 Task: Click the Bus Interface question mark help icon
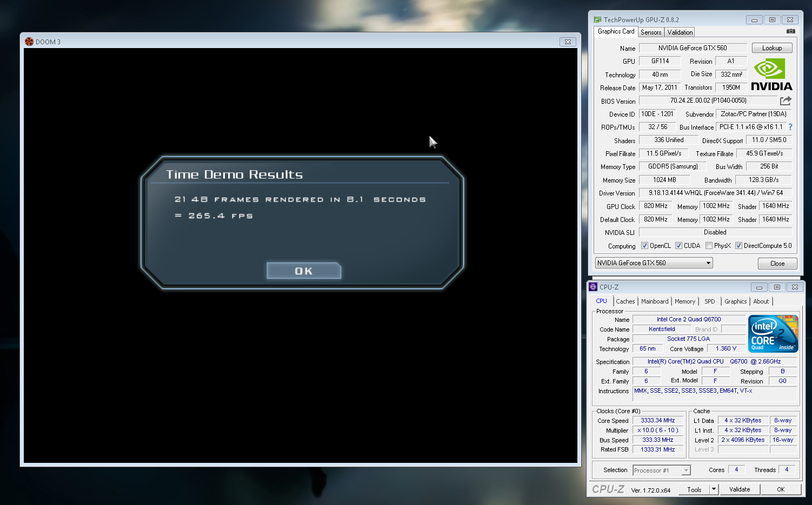click(x=790, y=127)
